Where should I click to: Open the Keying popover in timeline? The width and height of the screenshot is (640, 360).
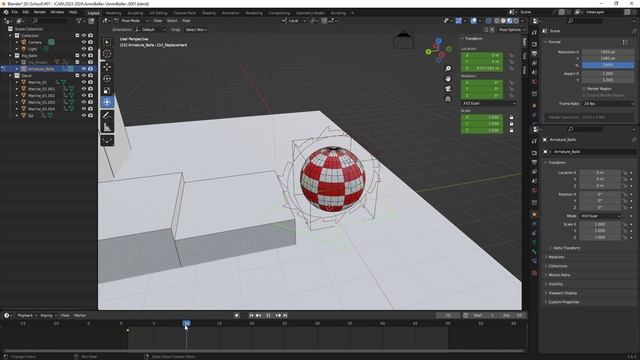48,316
